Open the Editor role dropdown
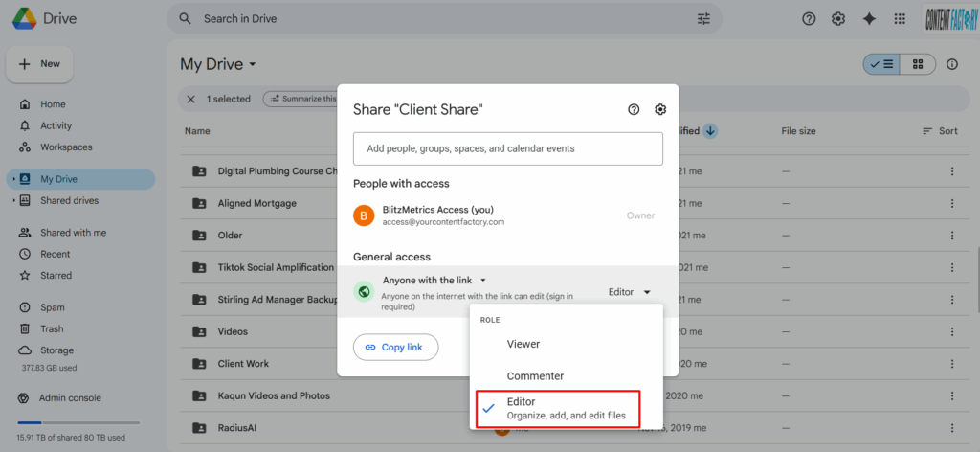 tap(630, 292)
